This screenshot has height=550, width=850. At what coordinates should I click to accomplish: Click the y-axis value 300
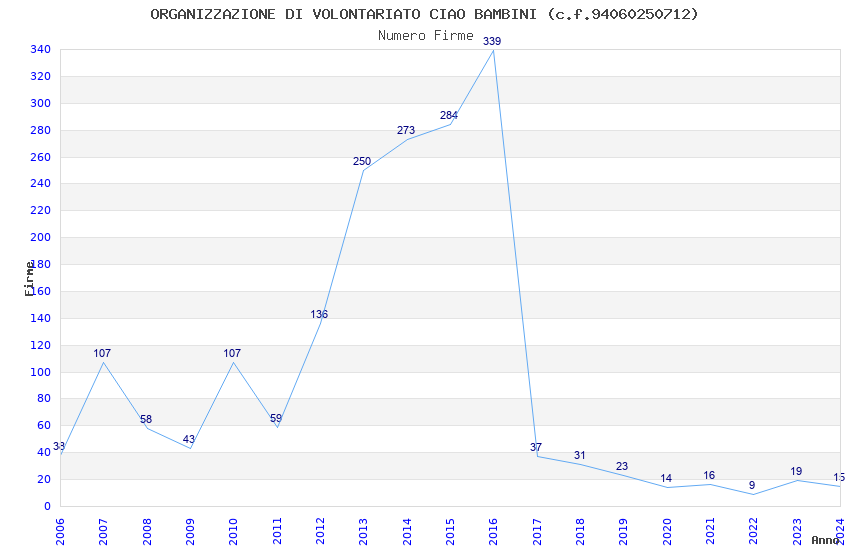41,103
